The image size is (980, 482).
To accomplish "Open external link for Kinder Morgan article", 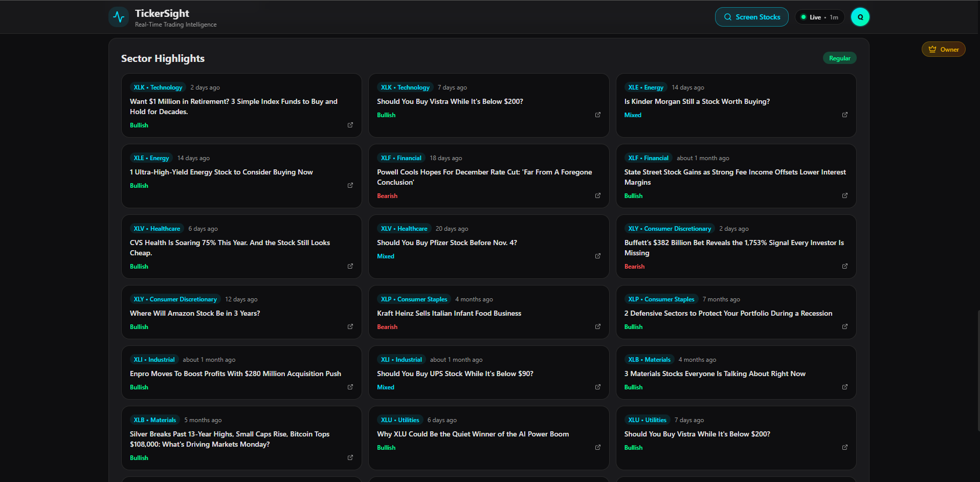I will tap(844, 115).
